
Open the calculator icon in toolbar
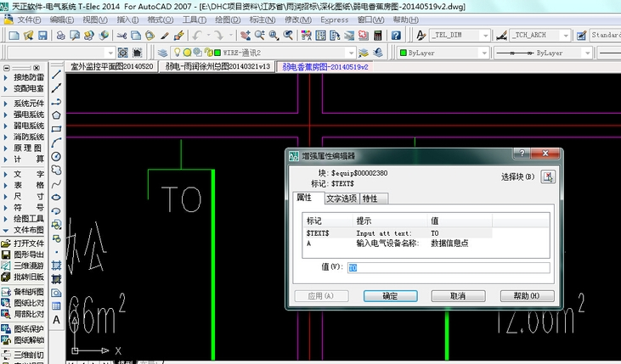coord(377,36)
